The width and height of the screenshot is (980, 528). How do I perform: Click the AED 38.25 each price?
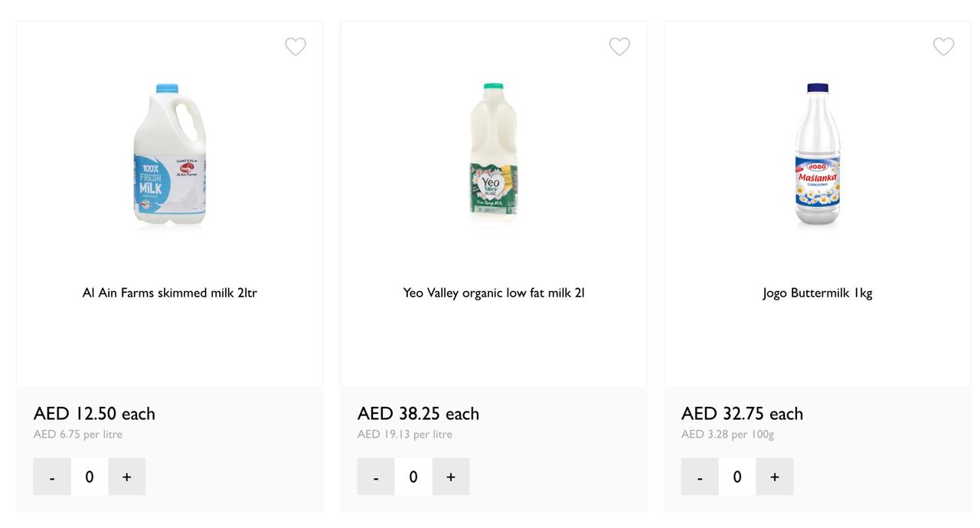point(418,414)
